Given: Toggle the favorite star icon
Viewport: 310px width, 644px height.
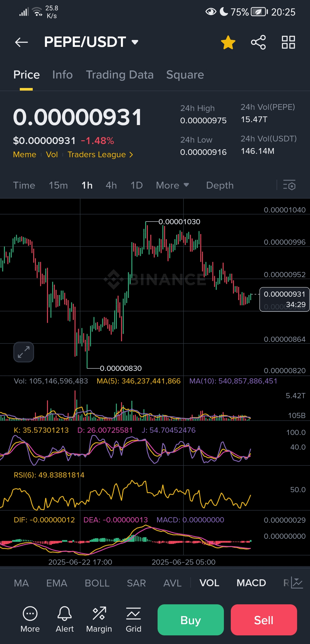Looking at the screenshot, I should click(228, 42).
